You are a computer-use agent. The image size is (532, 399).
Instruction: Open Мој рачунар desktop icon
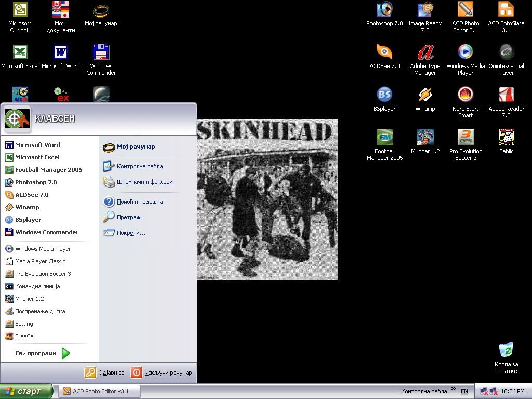pos(101,15)
